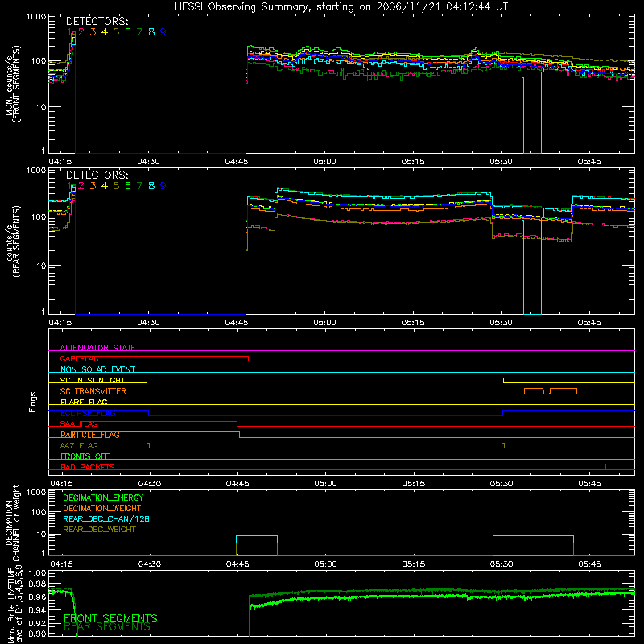This screenshot has width=644, height=644.
Task: Click the red BAD_PACKETS spike near 05:47
Action: tap(605, 467)
